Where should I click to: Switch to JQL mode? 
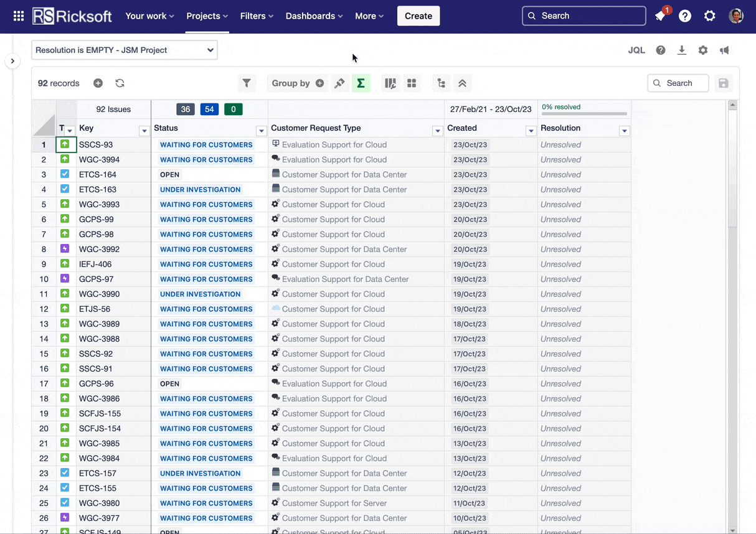point(636,50)
